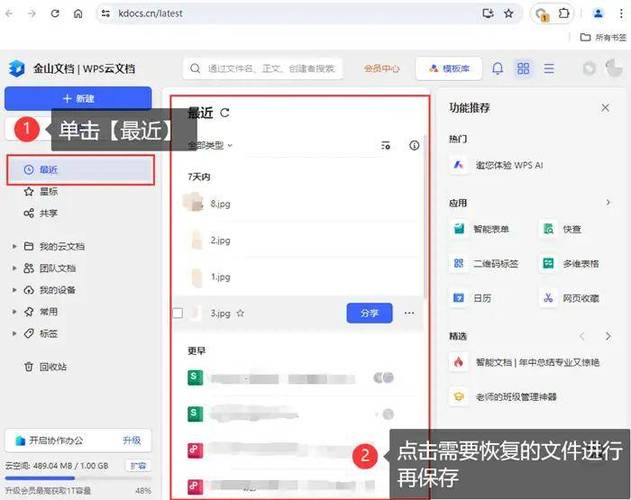Open 邀您体验 WPS AI
Screen dimensions: 631x500
[497, 165]
